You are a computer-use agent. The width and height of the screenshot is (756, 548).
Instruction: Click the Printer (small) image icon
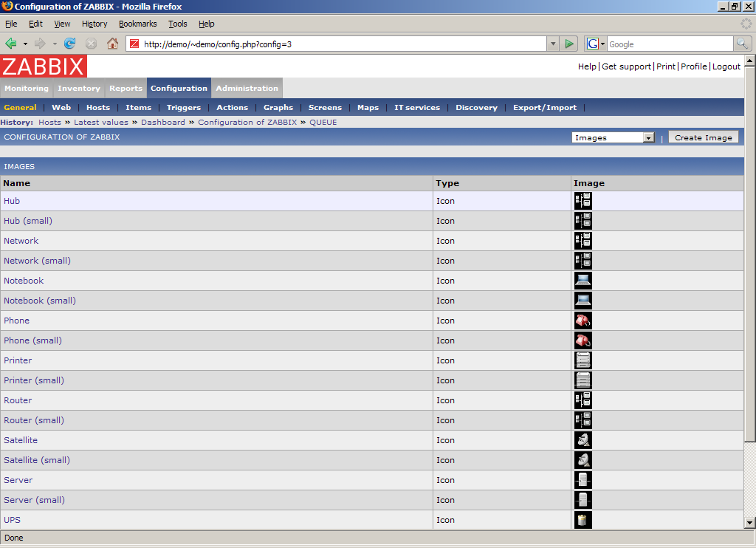coord(583,380)
